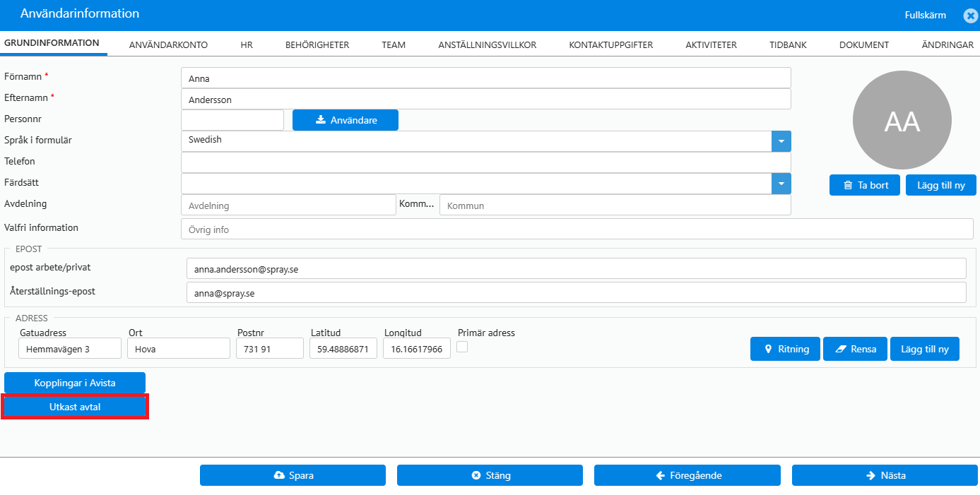This screenshot has height=495, width=980.
Task: Click Lägg till ny under the avatar
Action: [940, 185]
